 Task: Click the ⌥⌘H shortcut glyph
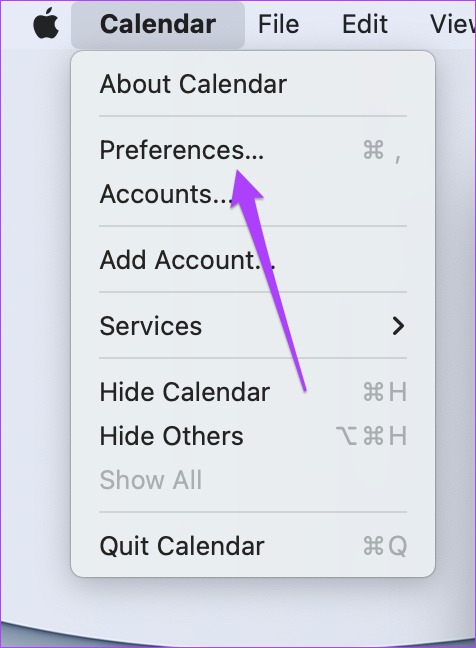(371, 436)
